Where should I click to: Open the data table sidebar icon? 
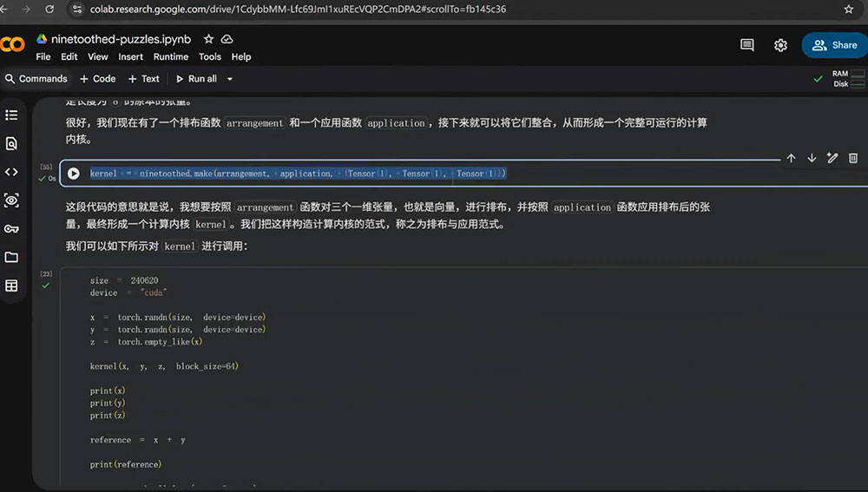pyautogui.click(x=11, y=285)
